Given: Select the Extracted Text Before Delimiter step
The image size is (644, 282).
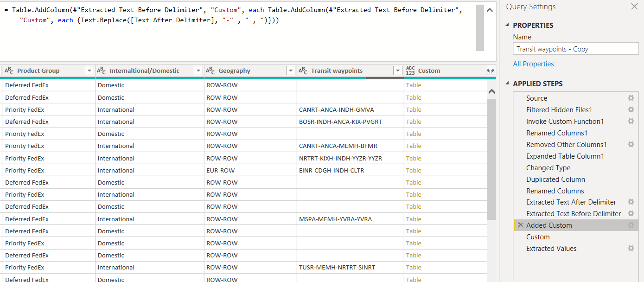Looking at the screenshot, I should click(x=574, y=213).
